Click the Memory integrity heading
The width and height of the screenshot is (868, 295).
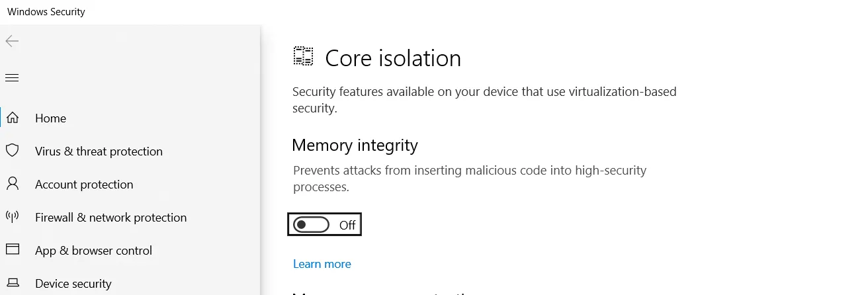pos(355,145)
